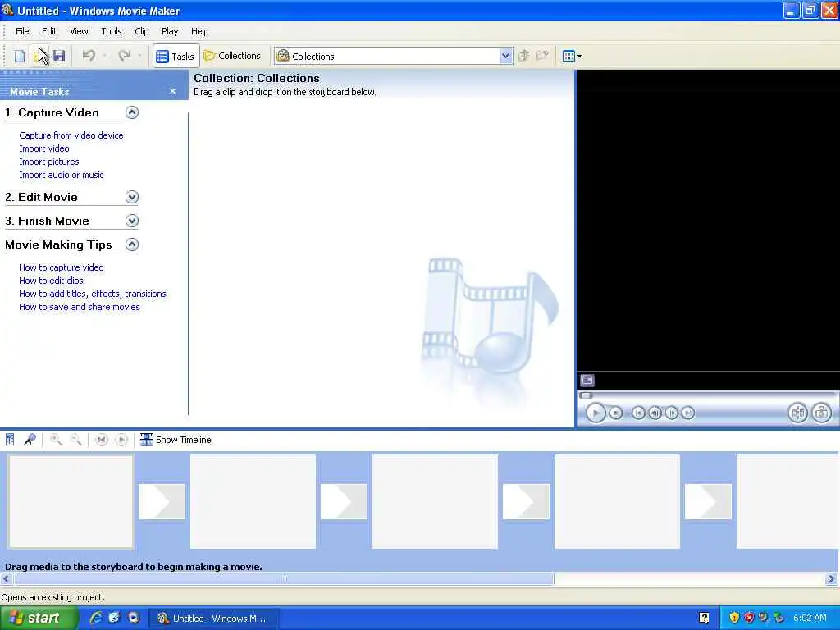Click the system tray clock 6:02 AM

click(810, 619)
